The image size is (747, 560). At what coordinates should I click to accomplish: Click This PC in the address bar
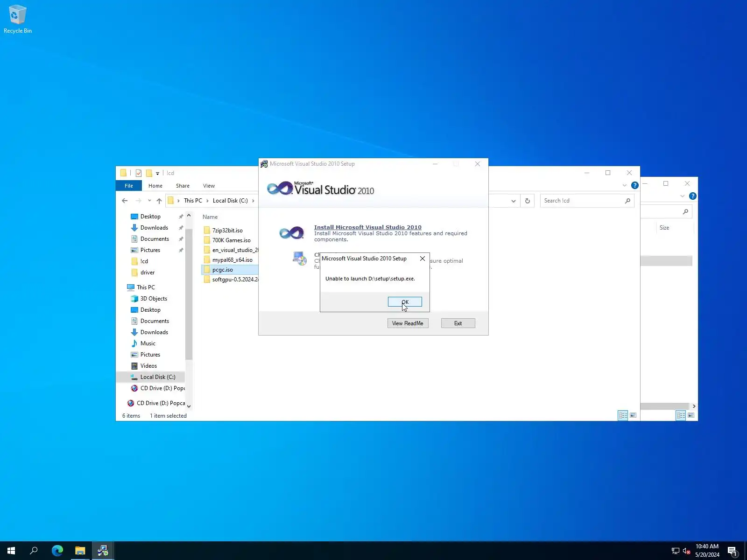point(193,201)
